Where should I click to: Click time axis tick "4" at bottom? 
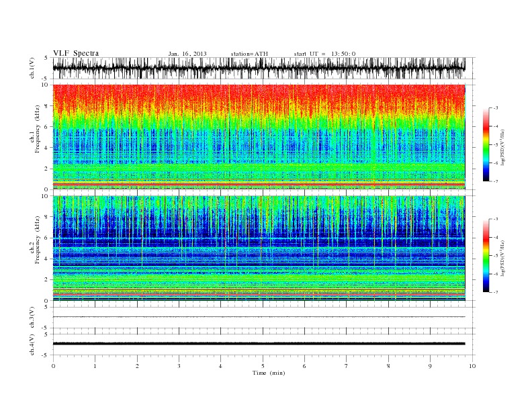pyautogui.click(x=220, y=366)
